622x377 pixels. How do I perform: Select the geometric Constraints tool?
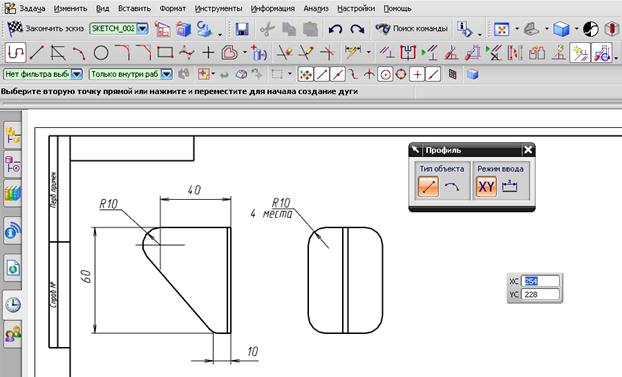[386, 52]
